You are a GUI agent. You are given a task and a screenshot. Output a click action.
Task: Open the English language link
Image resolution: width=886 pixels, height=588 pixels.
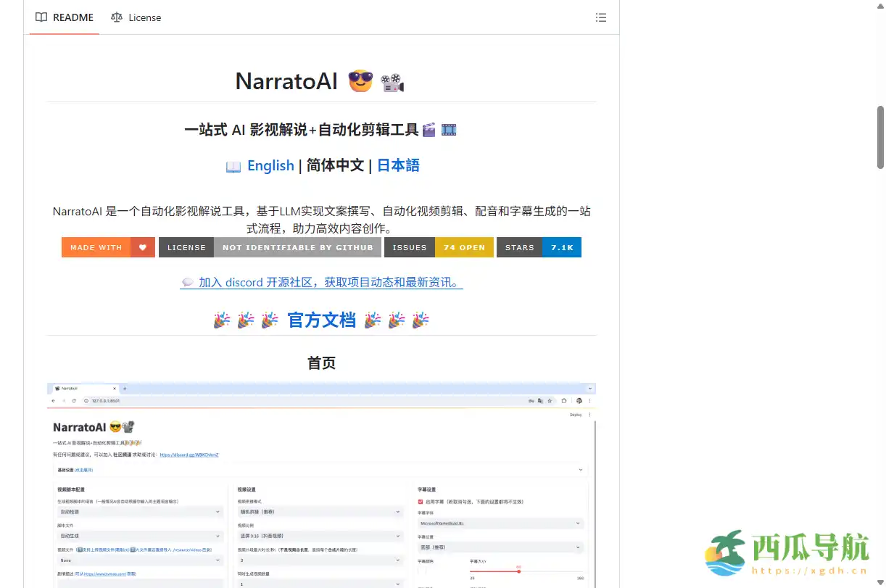(270, 166)
